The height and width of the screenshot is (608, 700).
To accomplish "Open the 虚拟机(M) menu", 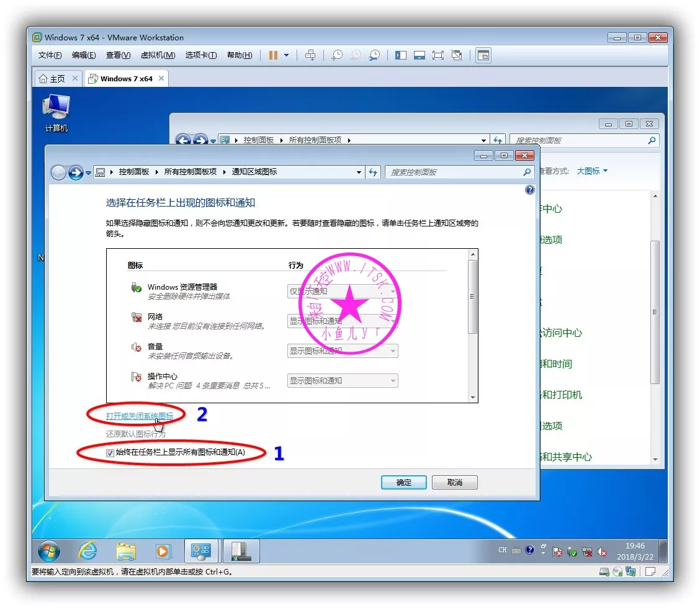I will (x=158, y=55).
